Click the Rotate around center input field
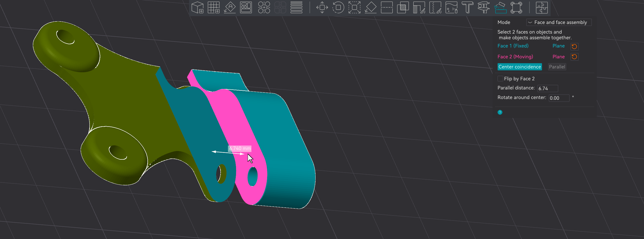 pos(559,98)
